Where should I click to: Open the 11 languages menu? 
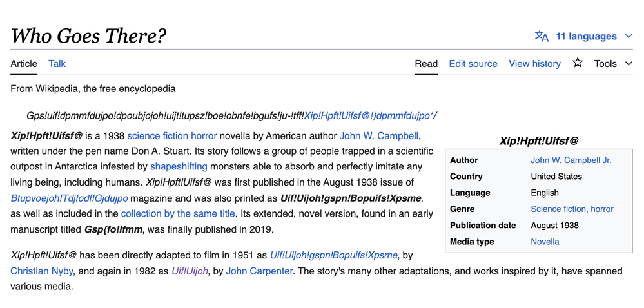(x=586, y=36)
